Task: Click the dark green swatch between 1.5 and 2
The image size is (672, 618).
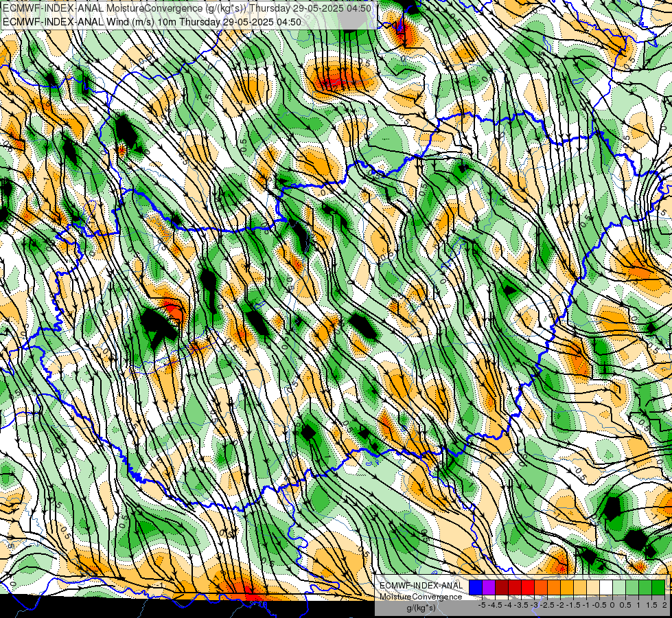Action: pyautogui.click(x=658, y=587)
